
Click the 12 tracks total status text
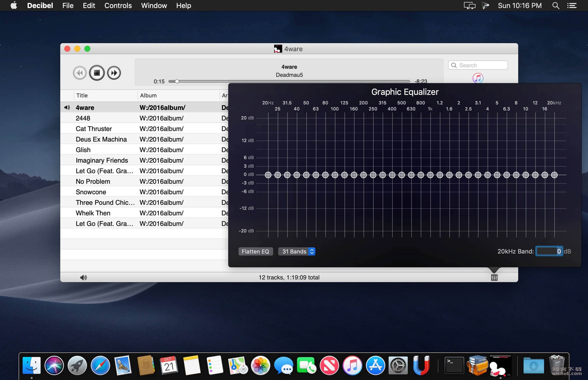pos(289,277)
